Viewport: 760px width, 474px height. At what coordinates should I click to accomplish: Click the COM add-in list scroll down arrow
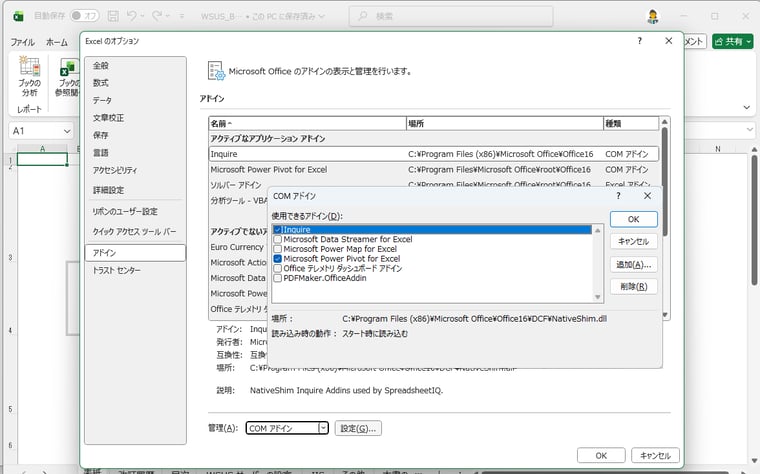(598, 297)
